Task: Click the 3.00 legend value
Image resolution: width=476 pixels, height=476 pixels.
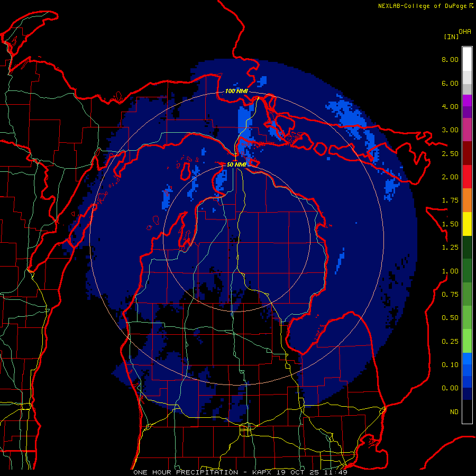Action: coord(450,130)
